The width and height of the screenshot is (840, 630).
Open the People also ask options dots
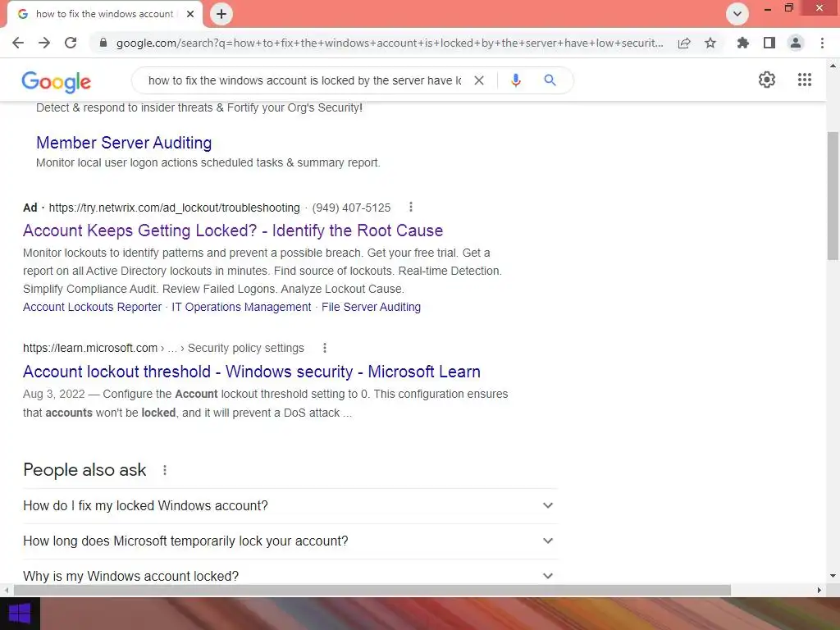point(165,470)
